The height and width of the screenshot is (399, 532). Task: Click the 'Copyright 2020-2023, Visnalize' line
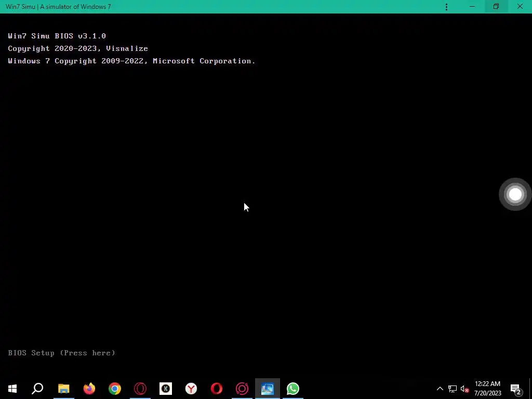coord(78,48)
